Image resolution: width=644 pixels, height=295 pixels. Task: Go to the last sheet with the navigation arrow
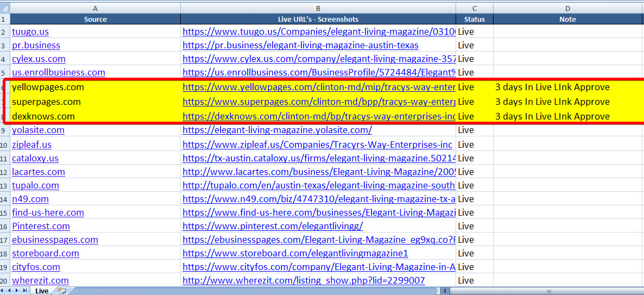[x=24, y=291]
